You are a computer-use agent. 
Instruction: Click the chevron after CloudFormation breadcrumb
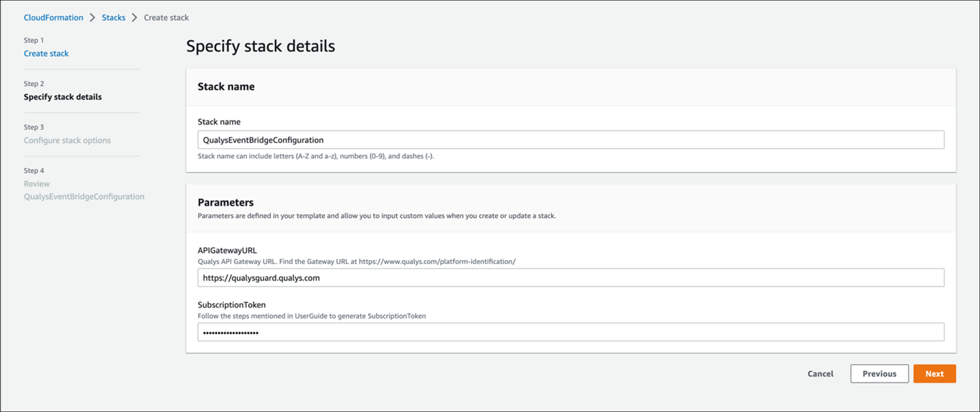[93, 18]
